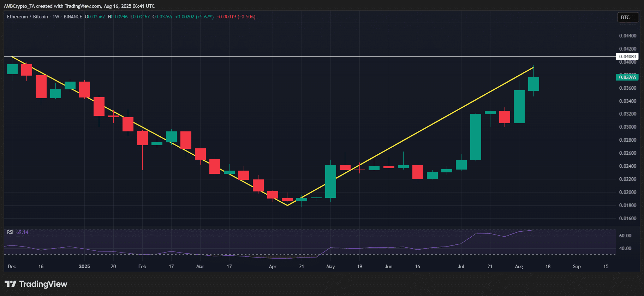Click the red crosshair marker near May 19

(359, 170)
